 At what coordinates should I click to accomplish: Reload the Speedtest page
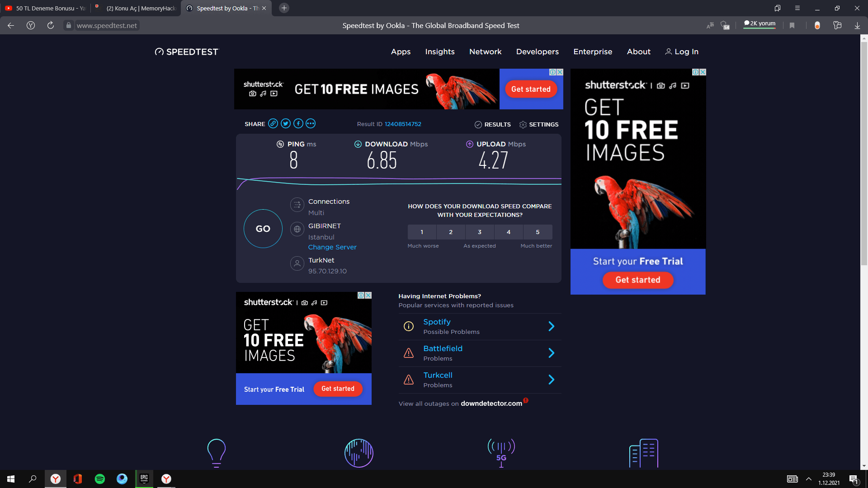point(51,26)
